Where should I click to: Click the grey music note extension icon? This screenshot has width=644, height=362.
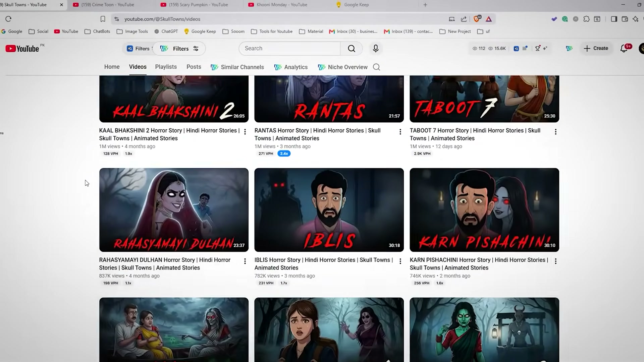tap(576, 19)
